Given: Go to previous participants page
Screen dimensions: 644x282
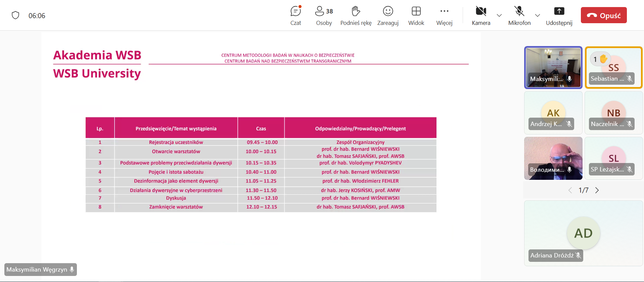Looking at the screenshot, I should [x=570, y=190].
